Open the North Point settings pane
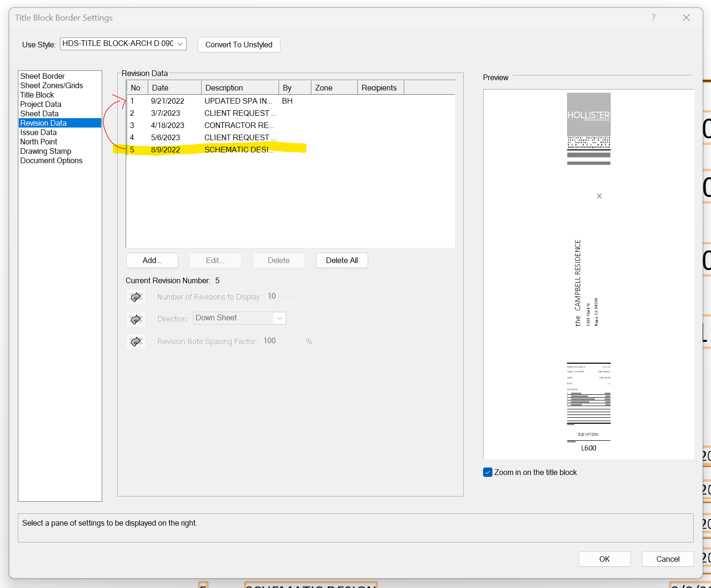711x588 pixels. click(x=38, y=142)
